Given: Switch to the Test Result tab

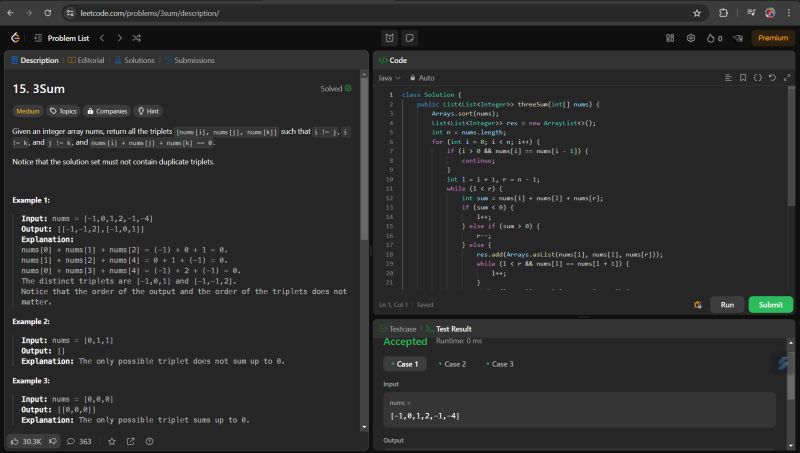Looking at the screenshot, I should (448, 329).
